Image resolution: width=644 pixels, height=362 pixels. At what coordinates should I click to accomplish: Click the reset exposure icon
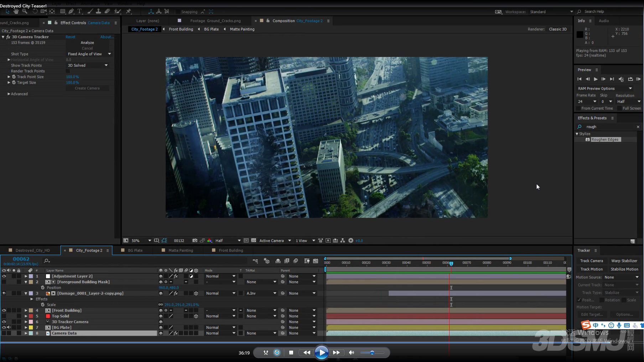coord(351,241)
